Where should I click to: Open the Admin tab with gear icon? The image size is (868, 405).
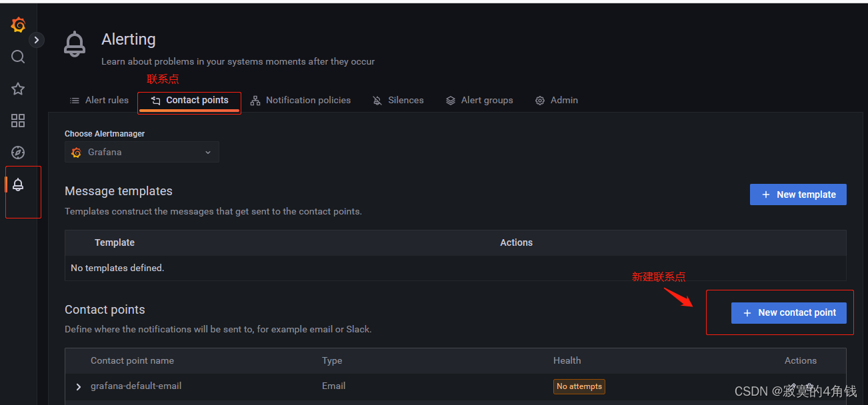pos(557,100)
